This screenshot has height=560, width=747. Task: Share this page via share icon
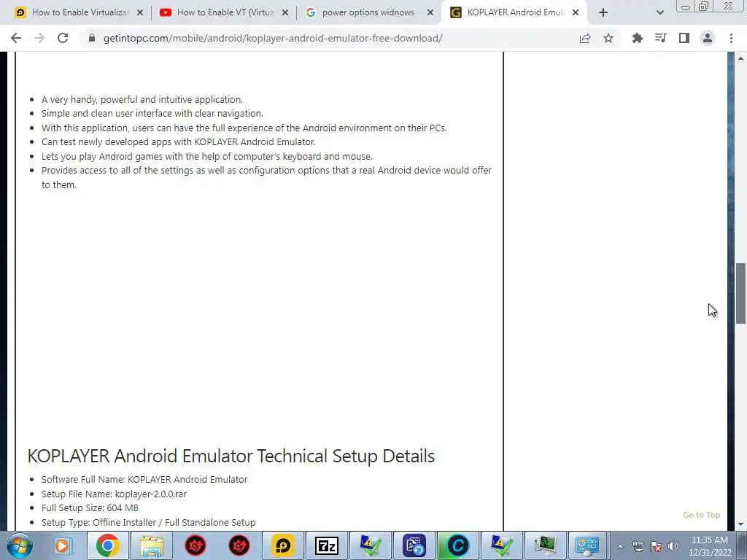pos(585,38)
